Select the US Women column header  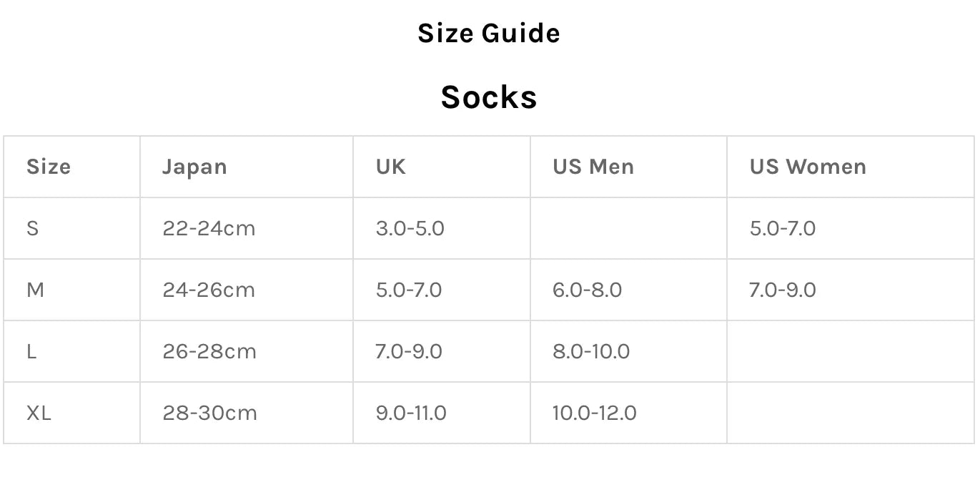point(808,167)
